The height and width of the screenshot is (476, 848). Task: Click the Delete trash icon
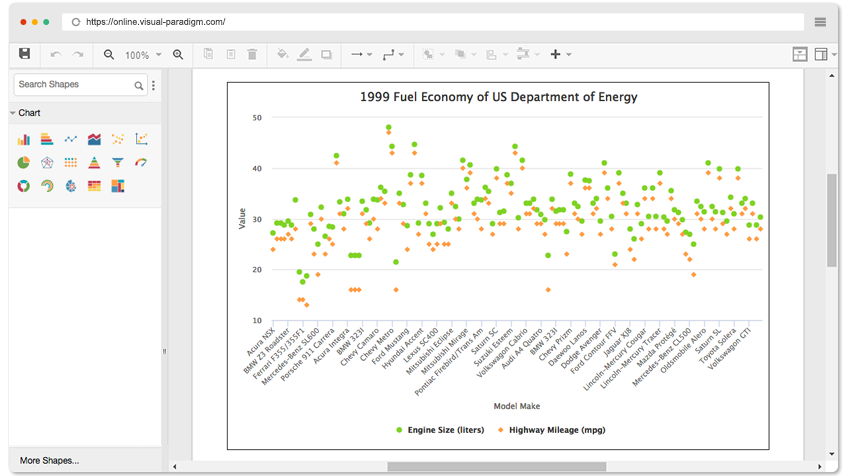point(252,54)
